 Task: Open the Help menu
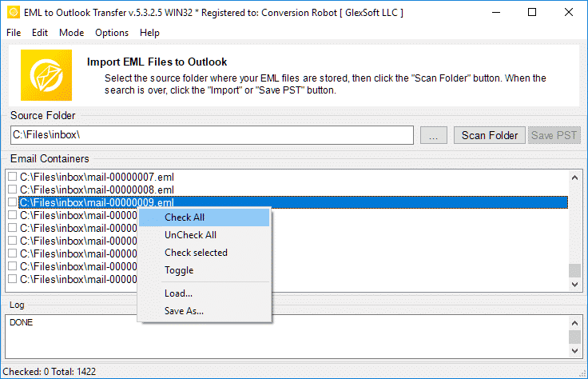pos(149,33)
